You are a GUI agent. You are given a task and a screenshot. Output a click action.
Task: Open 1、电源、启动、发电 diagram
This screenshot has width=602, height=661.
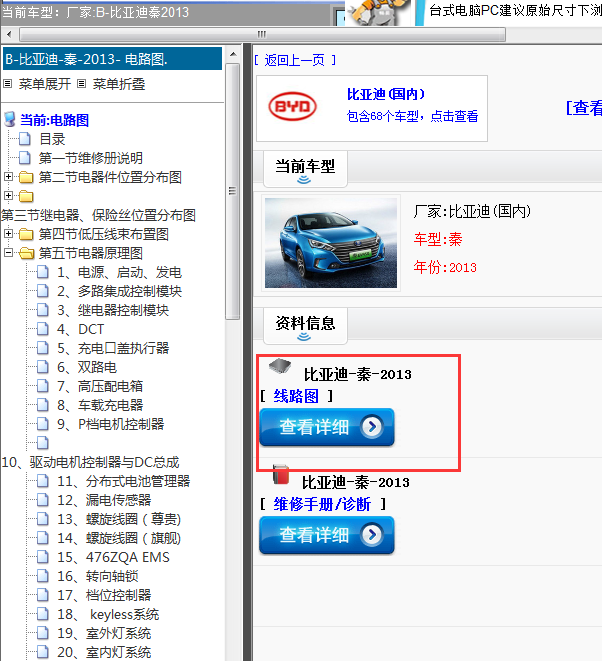[119, 272]
